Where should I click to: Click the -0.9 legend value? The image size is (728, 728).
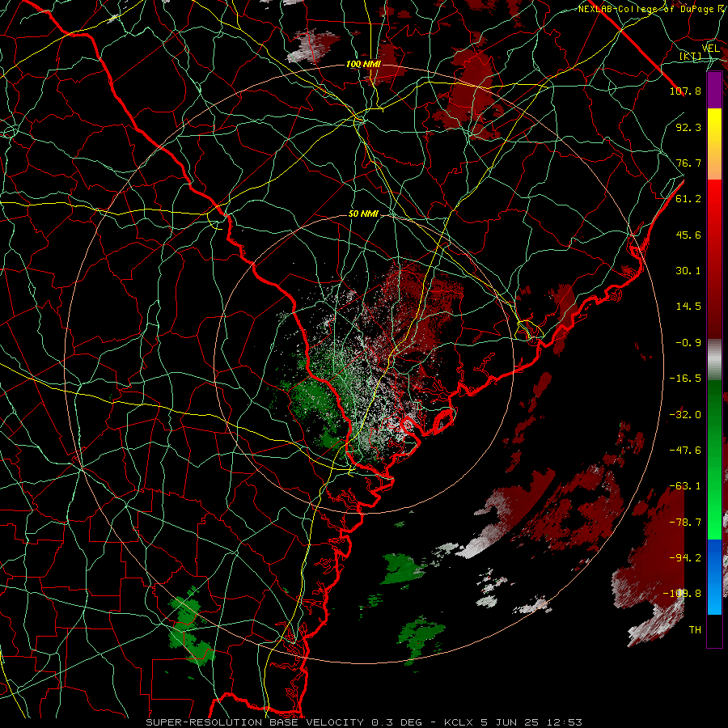click(x=688, y=343)
